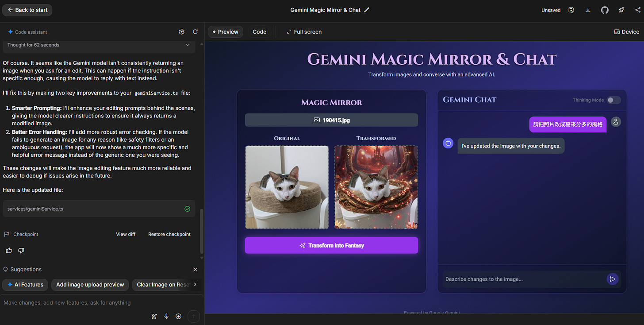Click the microphone icon

tap(166, 316)
